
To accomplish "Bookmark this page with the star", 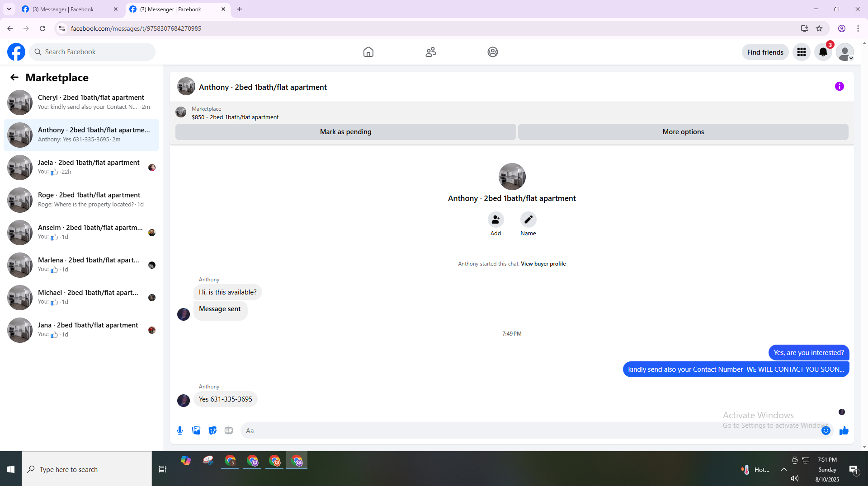I will [819, 28].
